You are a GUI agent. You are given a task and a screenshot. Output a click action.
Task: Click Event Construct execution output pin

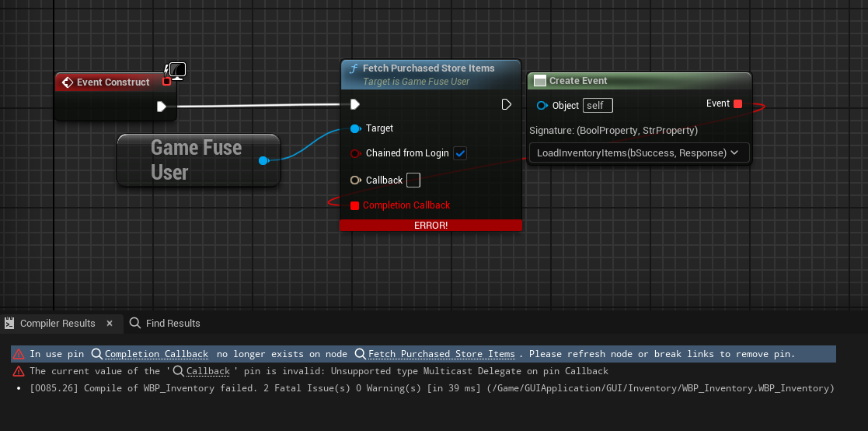coord(161,107)
